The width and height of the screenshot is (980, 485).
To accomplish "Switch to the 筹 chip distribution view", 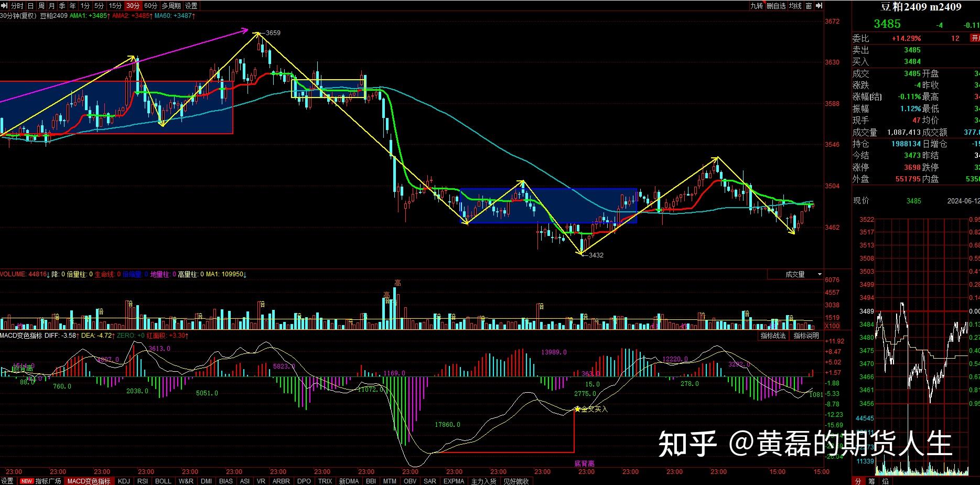I will [x=871, y=480].
